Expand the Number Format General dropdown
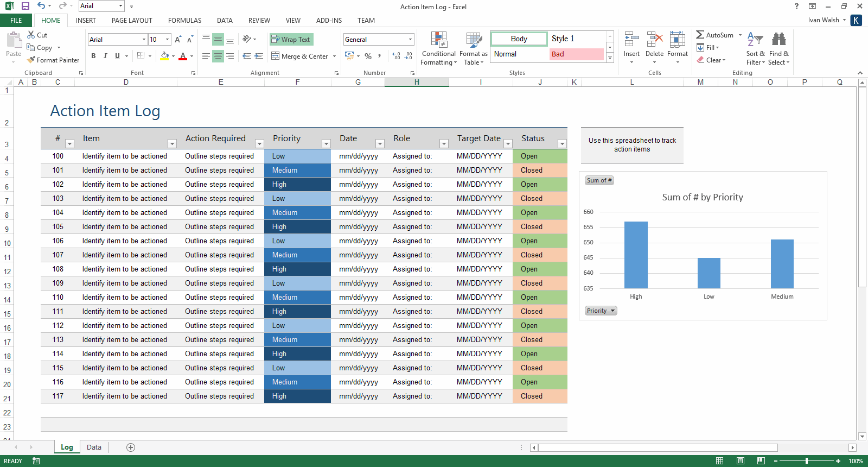Image resolution: width=868 pixels, height=467 pixels. (x=410, y=40)
